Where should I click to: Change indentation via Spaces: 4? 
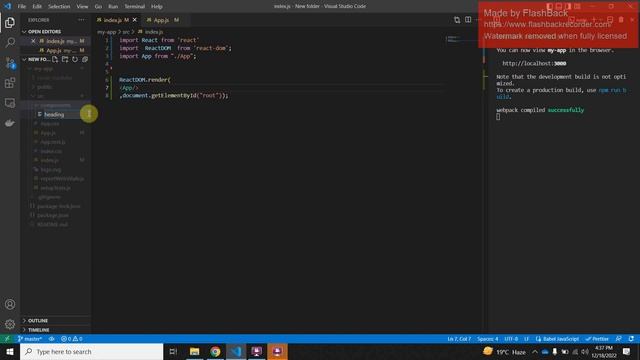(487, 339)
